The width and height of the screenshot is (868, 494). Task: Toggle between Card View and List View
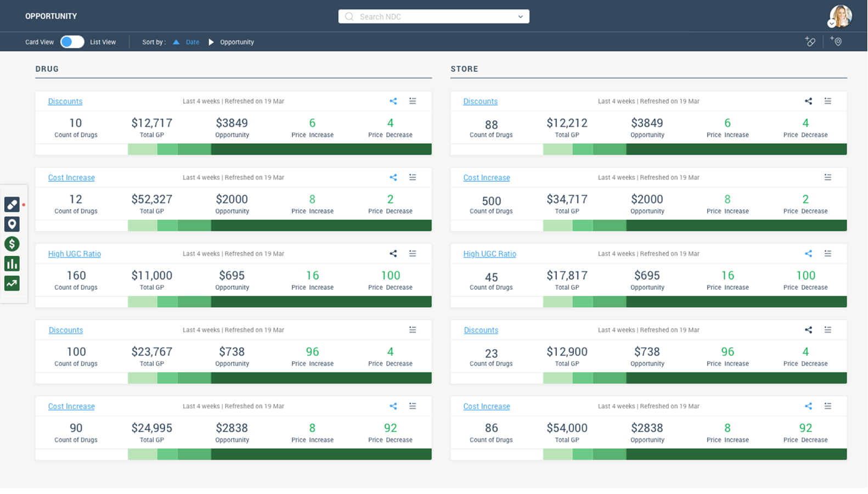point(72,42)
